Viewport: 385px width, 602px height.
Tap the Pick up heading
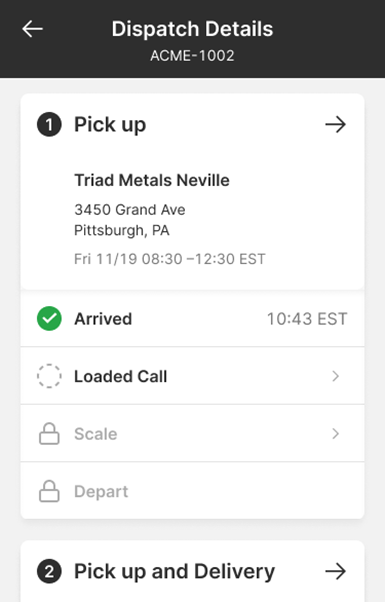(x=110, y=125)
